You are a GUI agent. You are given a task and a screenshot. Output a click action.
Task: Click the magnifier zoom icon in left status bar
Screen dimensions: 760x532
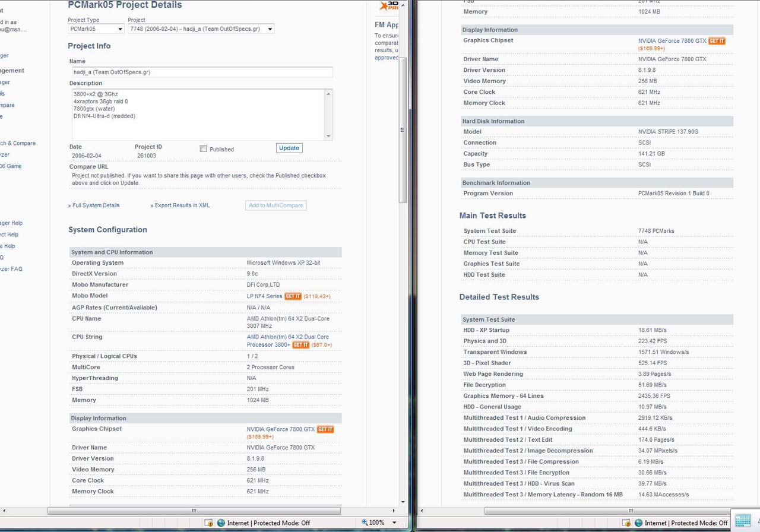(x=365, y=522)
